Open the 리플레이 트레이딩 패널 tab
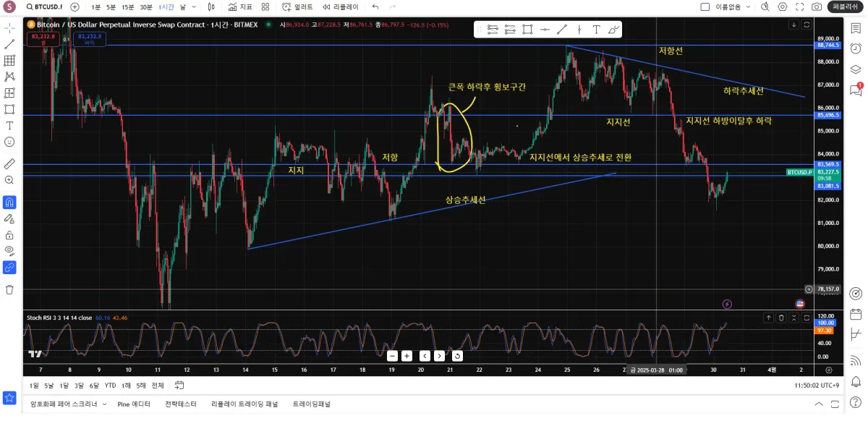868x421 pixels. tap(244, 404)
